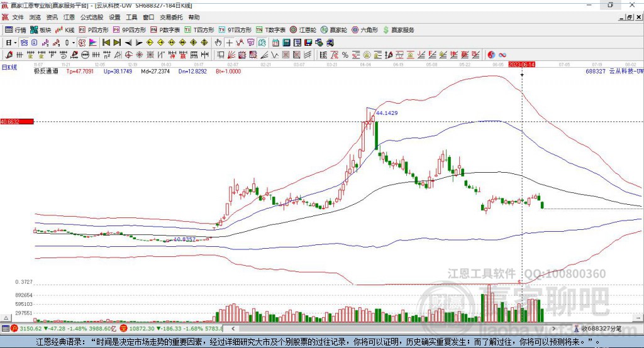Open the 窗口 menu
Image resolution: width=644 pixels, height=348 pixels.
(148, 17)
